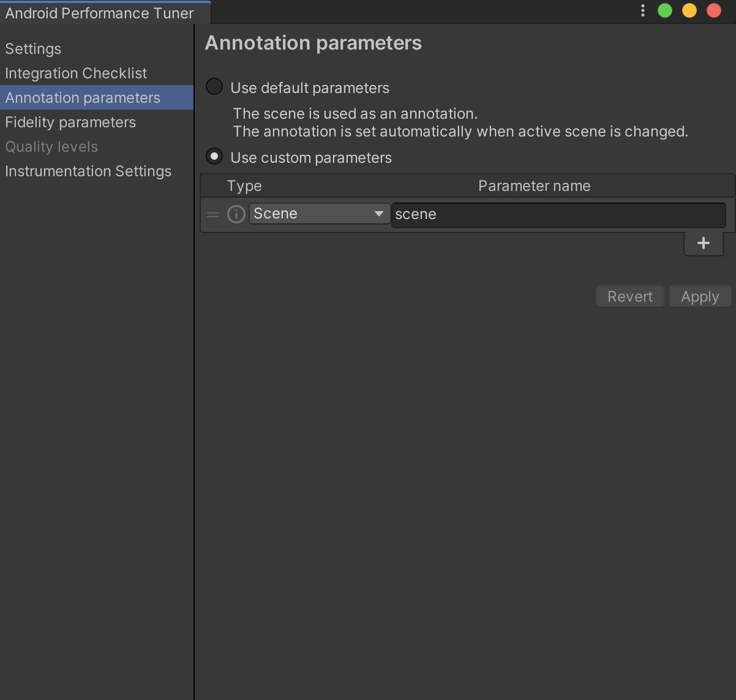
Task: Open Instrumentation Settings in the sidebar
Action: coord(88,171)
